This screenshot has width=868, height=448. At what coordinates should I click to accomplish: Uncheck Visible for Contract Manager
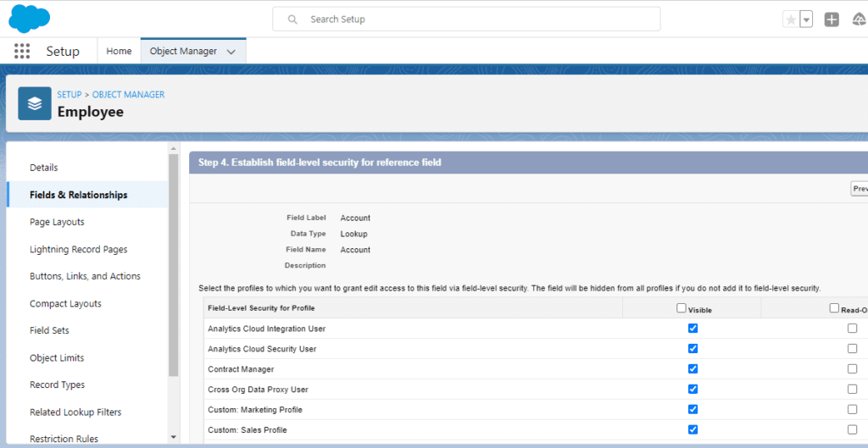coord(693,369)
